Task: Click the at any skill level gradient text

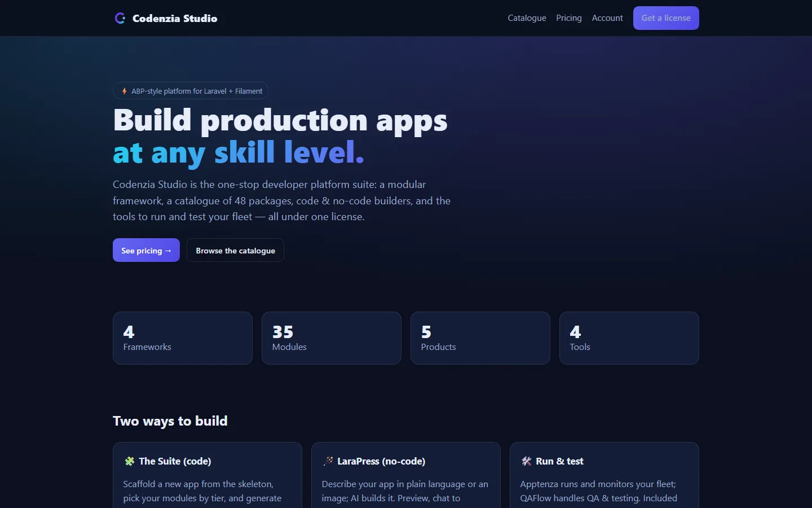Action: 239,152
